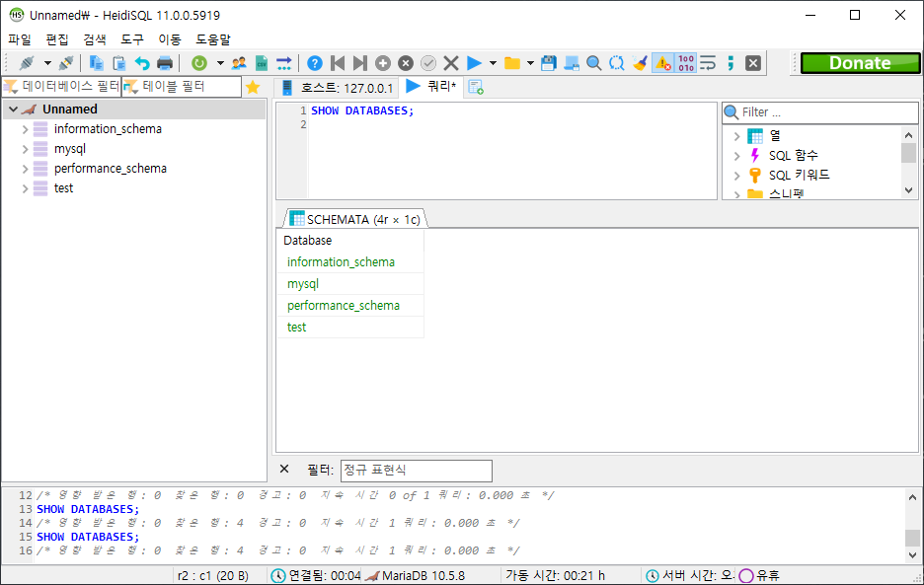Click the magnifier find text icon
Screen dimensions: 924x585
point(594,63)
